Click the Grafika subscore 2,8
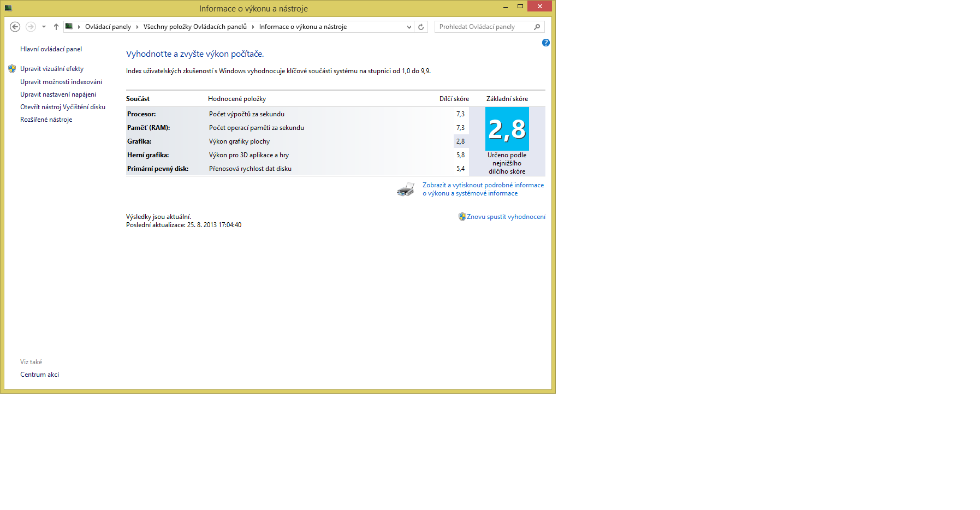The width and height of the screenshot is (980, 510). click(461, 141)
